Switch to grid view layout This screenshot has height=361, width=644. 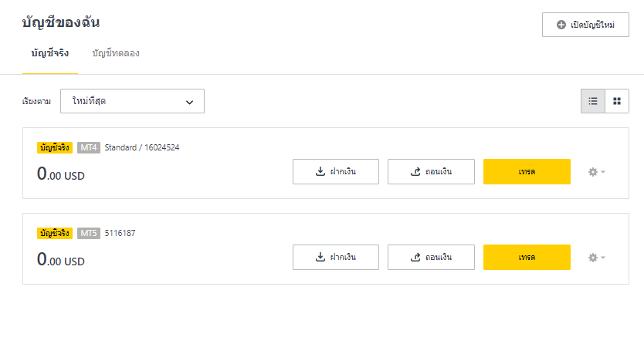[617, 101]
